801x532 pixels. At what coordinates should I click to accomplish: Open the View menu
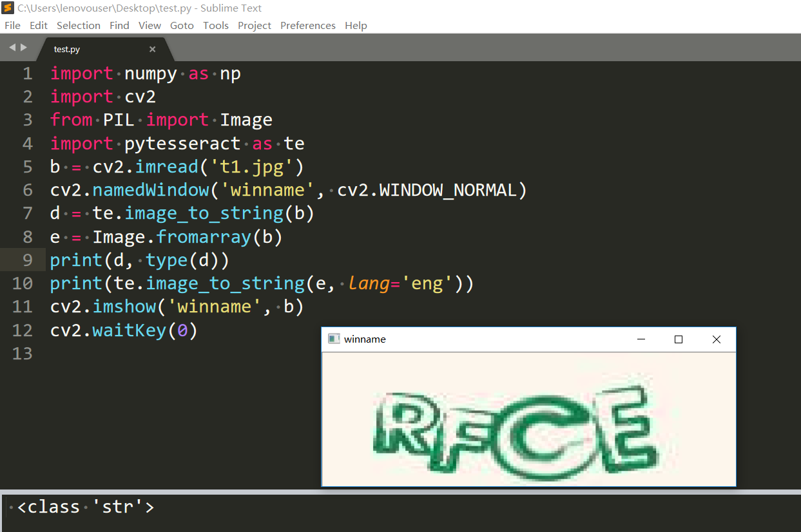coord(150,25)
